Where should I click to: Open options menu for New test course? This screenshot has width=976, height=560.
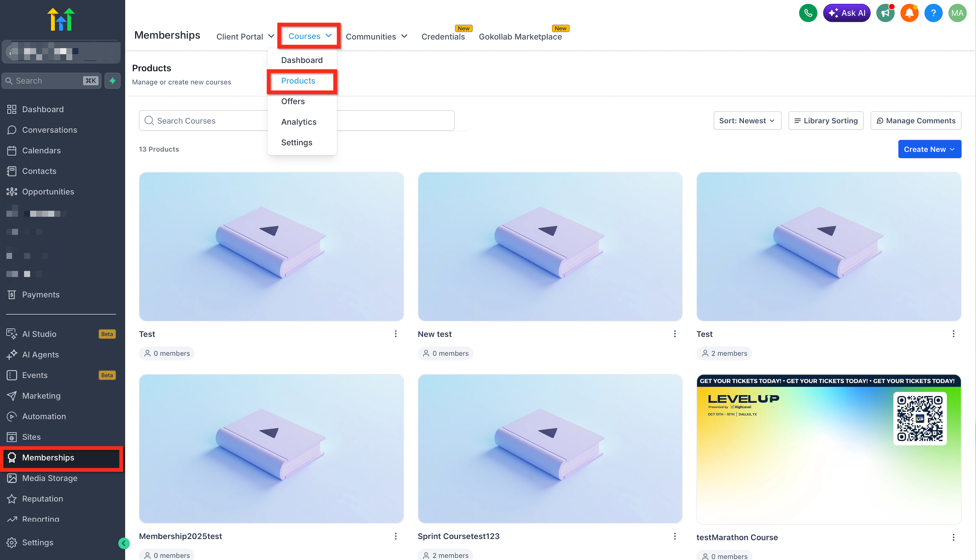pyautogui.click(x=674, y=334)
